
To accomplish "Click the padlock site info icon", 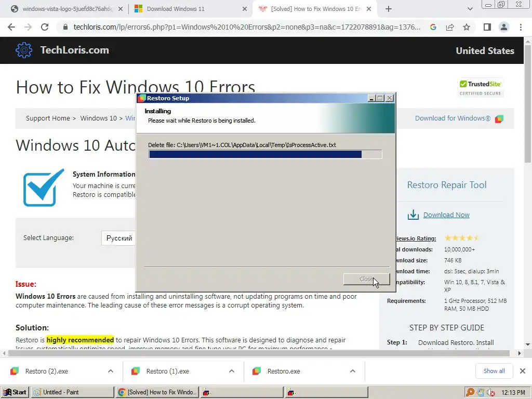I will click(x=65, y=27).
